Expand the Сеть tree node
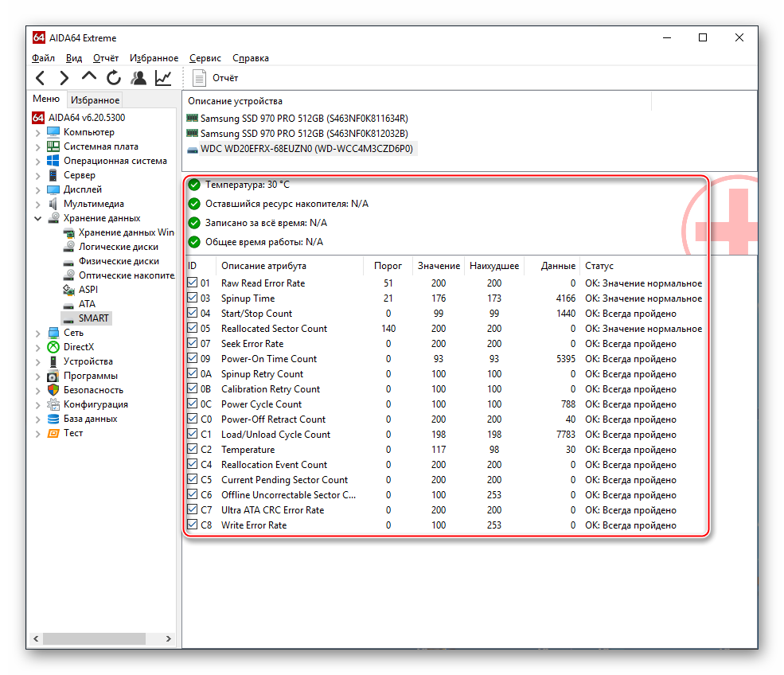 click(x=38, y=334)
